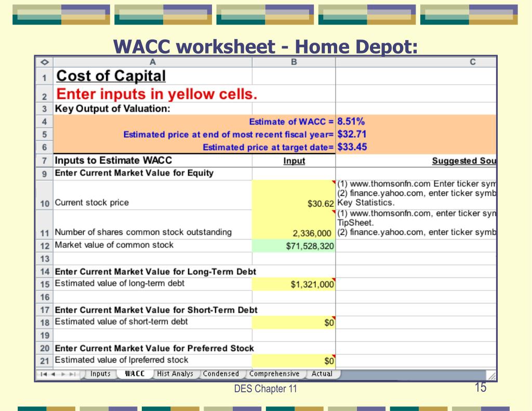Select market value cell $71,528,320
Image resolution: width=532 pixels, height=411 pixels.
[x=294, y=246]
